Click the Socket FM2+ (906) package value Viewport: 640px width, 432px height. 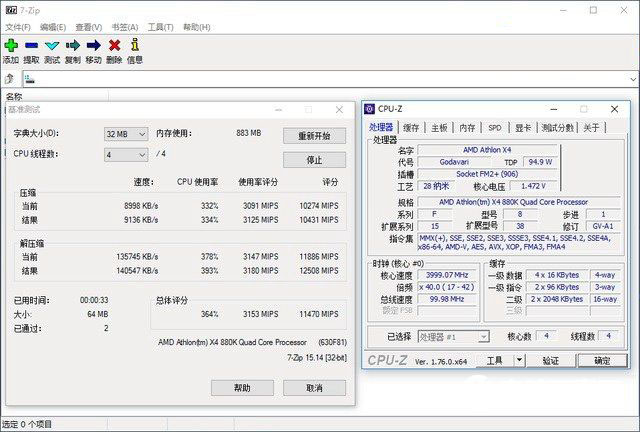[x=487, y=174]
